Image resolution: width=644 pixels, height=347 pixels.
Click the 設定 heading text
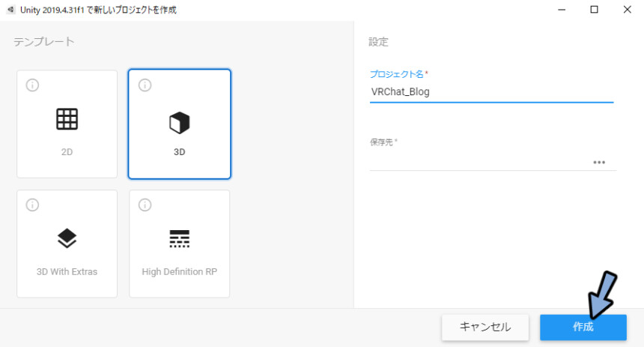[378, 41]
